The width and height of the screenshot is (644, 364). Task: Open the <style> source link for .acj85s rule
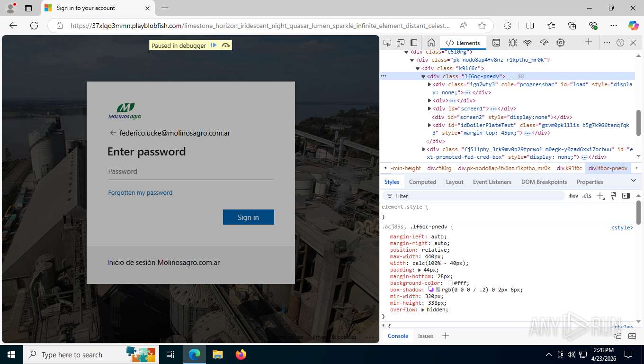(x=622, y=227)
